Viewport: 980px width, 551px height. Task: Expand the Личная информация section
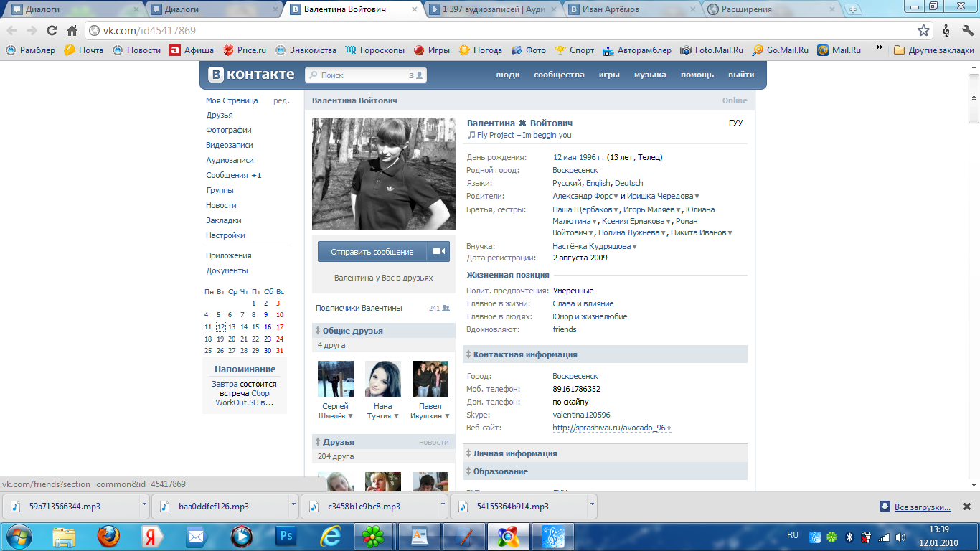(x=468, y=453)
